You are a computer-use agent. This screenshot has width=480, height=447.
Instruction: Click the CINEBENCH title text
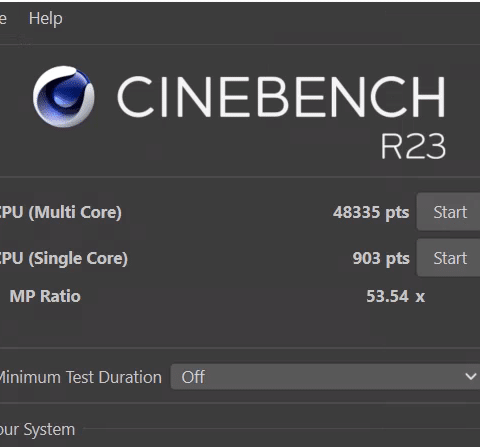point(281,97)
